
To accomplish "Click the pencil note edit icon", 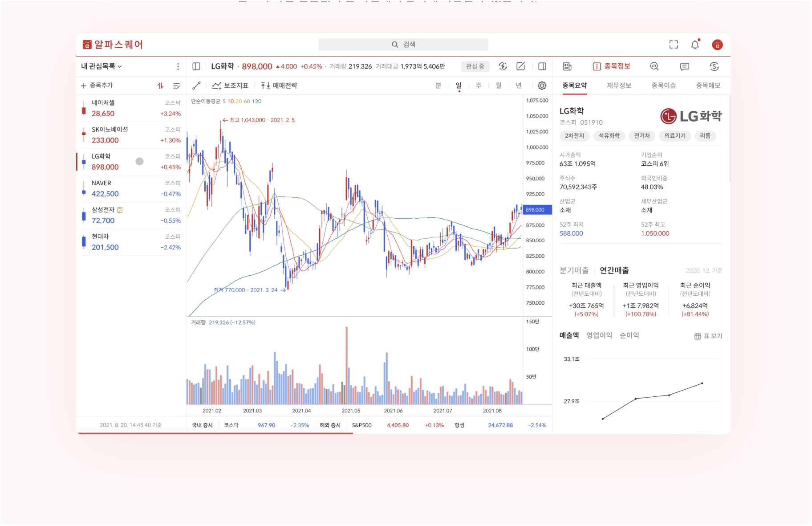I will click(521, 66).
